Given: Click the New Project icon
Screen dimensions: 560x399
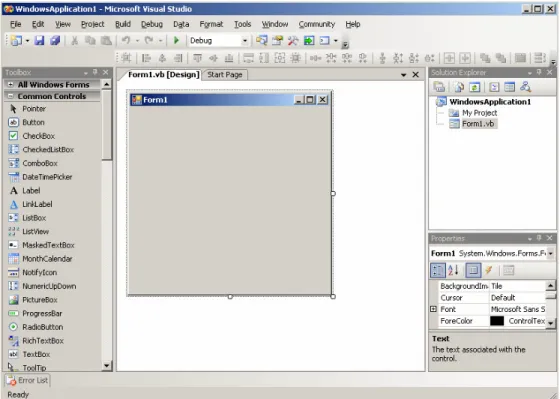Looking at the screenshot, I should 16,40.
